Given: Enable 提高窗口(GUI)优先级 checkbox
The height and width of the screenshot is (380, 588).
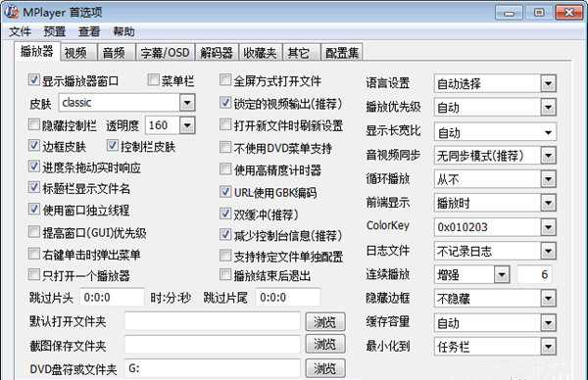Looking at the screenshot, I should [x=34, y=232].
